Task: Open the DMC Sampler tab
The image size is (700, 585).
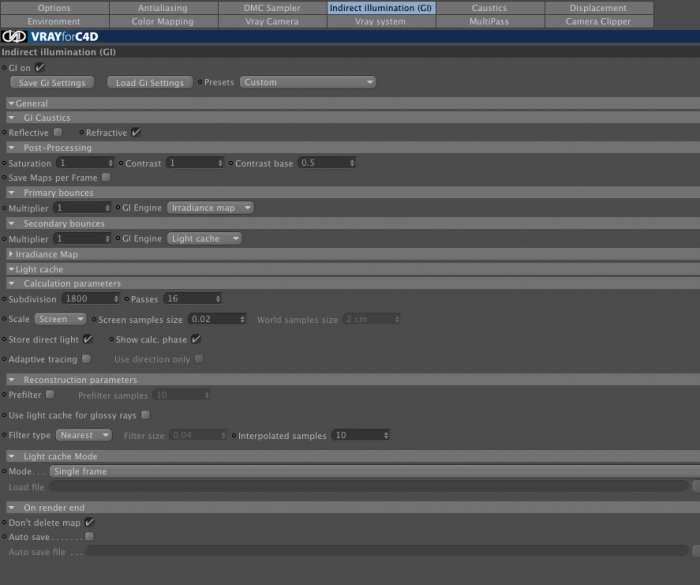Action: 272,8
